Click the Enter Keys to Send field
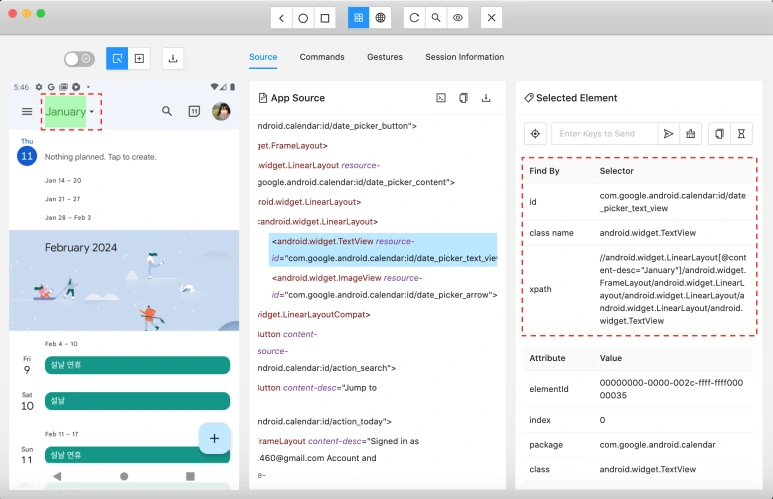Viewport: 773px width, 499px height. tap(604, 134)
